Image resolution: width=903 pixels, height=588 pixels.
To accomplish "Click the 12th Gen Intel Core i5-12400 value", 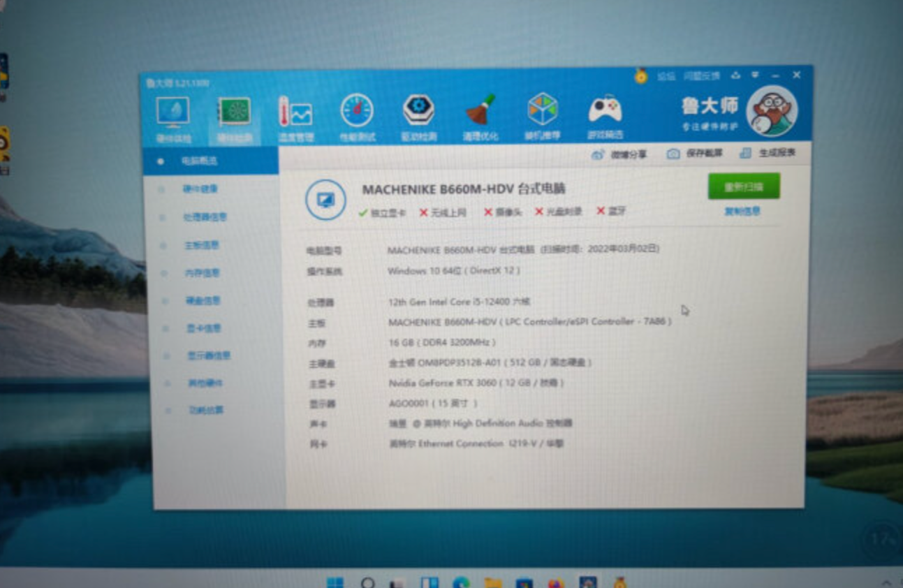I will (x=459, y=302).
